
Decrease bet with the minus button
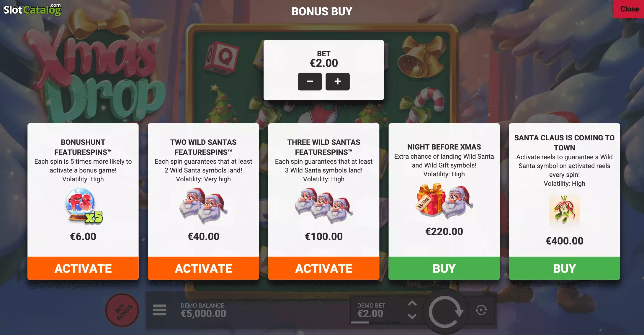click(310, 81)
